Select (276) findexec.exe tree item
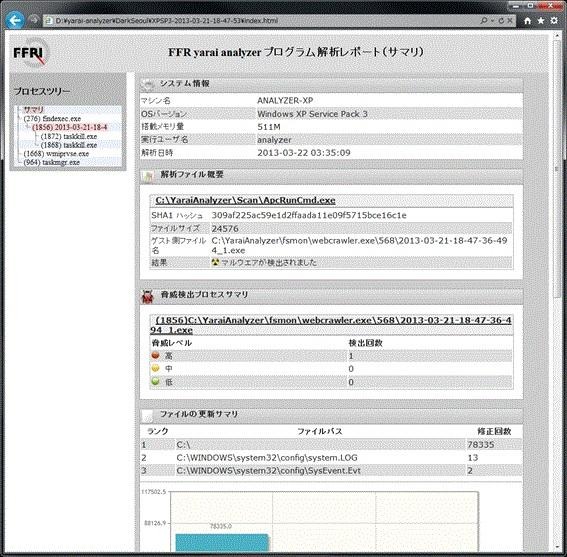This screenshot has width=567, height=557. point(52,119)
